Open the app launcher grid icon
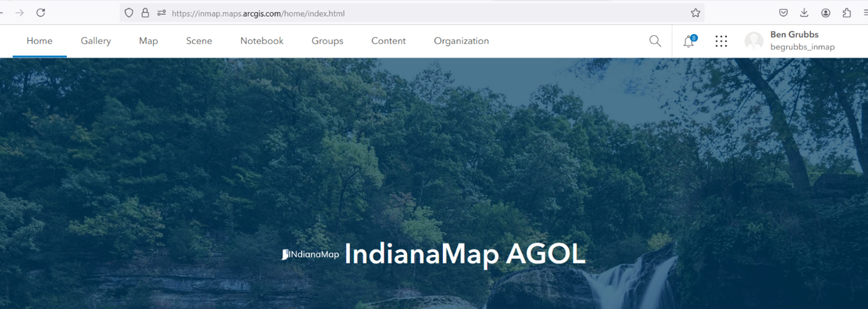Screen dimensions: 868x309 tap(721, 41)
